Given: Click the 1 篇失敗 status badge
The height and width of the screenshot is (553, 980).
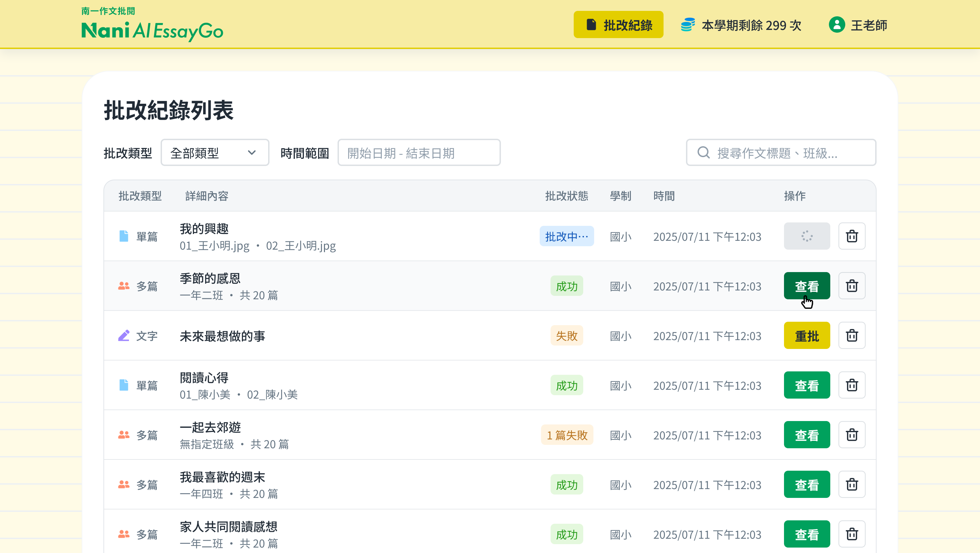Looking at the screenshot, I should pos(567,435).
